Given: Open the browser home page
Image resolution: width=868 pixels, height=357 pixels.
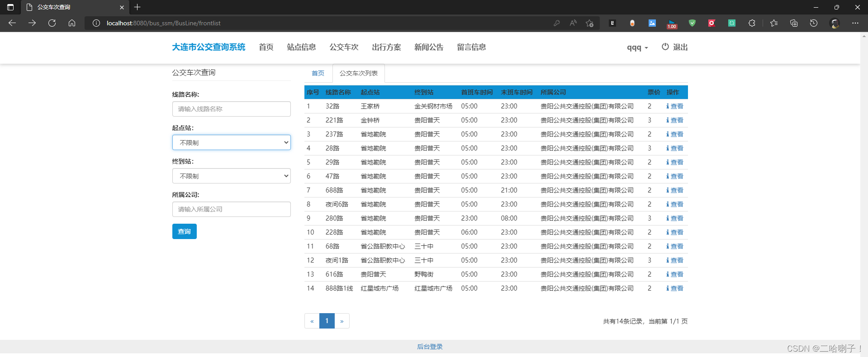Looking at the screenshot, I should [x=72, y=23].
